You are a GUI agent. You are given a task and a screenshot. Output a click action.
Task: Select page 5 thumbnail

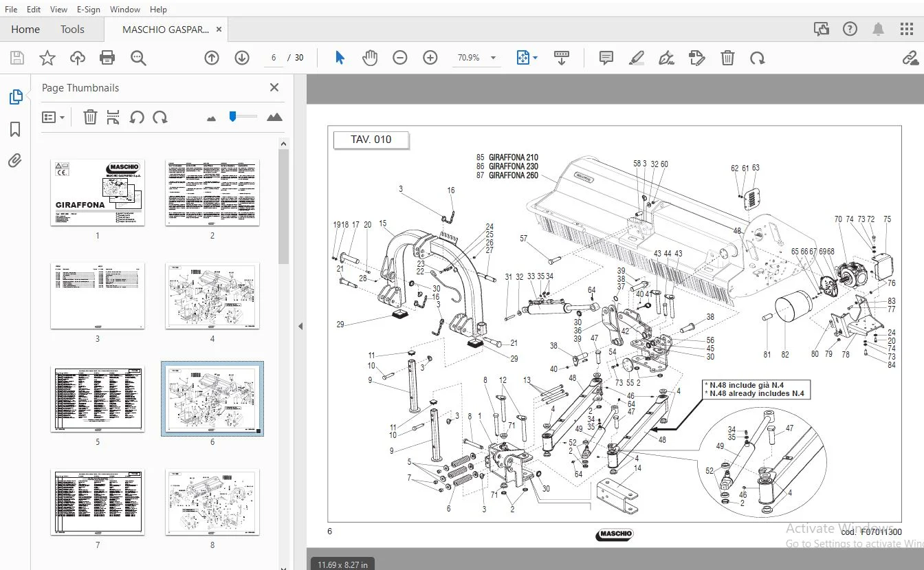click(98, 399)
